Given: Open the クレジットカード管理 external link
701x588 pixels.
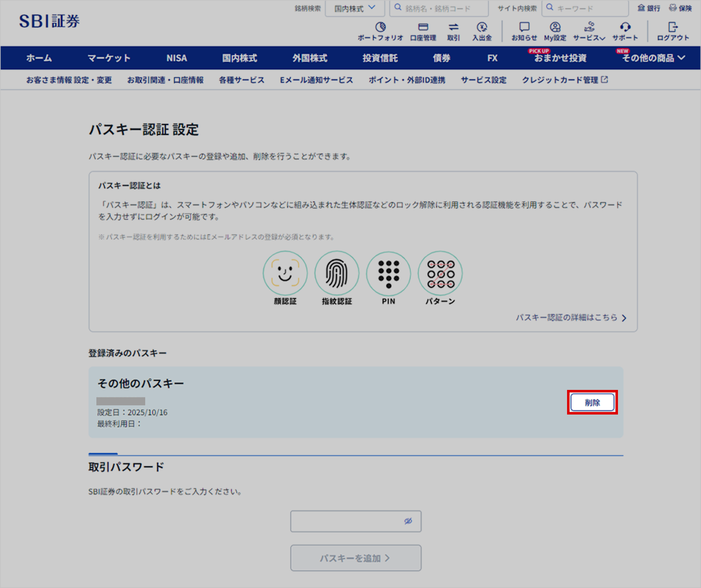Looking at the screenshot, I should [x=565, y=80].
